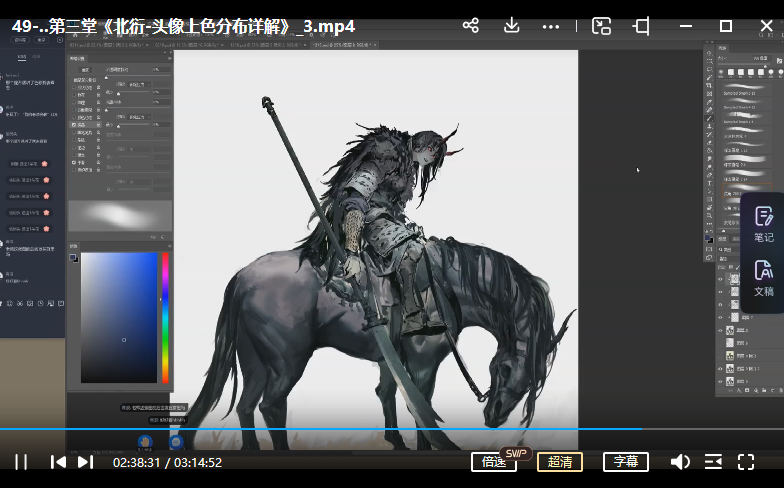Open the 文稿 transcript panel
The width and height of the screenshot is (784, 488).
click(x=764, y=279)
